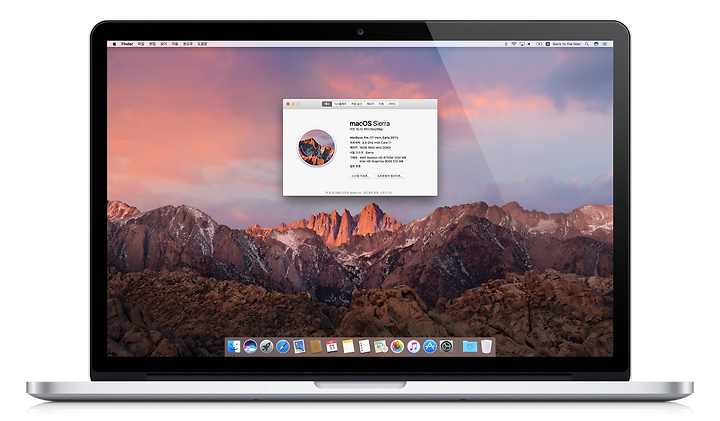Click the 'macOS Sierra' title text

[370, 123]
